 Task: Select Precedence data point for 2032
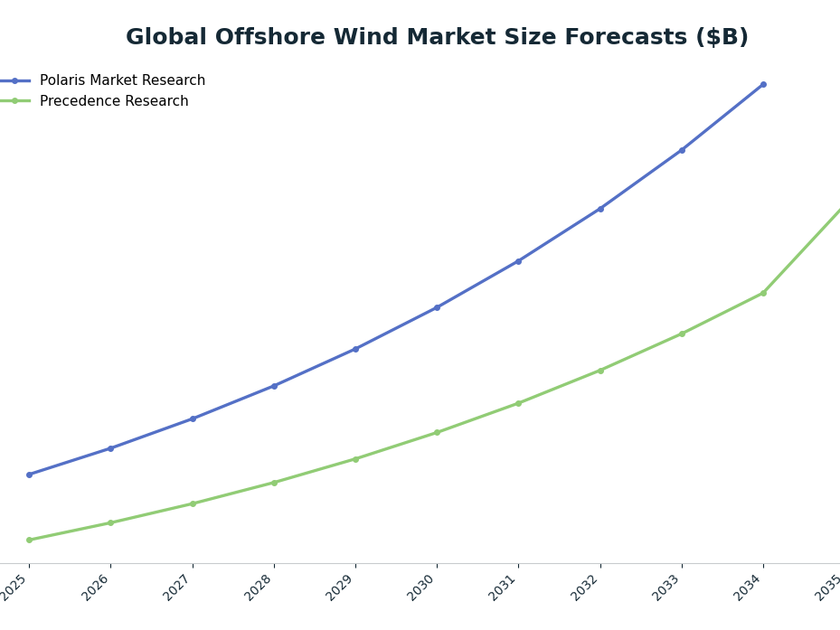pyautogui.click(x=600, y=371)
